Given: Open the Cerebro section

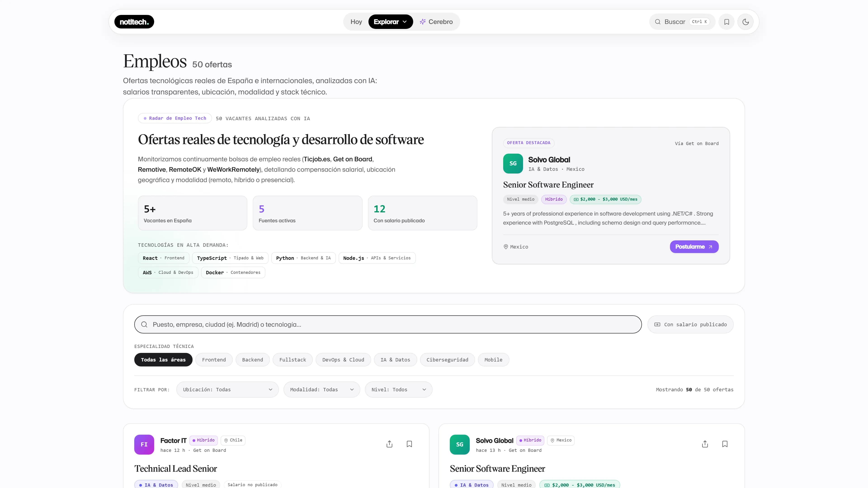Looking at the screenshot, I should [x=436, y=22].
